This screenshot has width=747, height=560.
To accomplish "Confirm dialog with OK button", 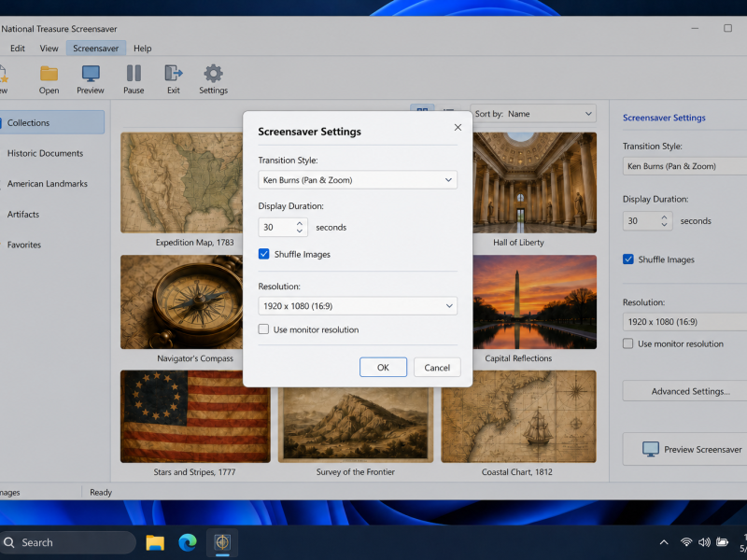I will point(383,367).
